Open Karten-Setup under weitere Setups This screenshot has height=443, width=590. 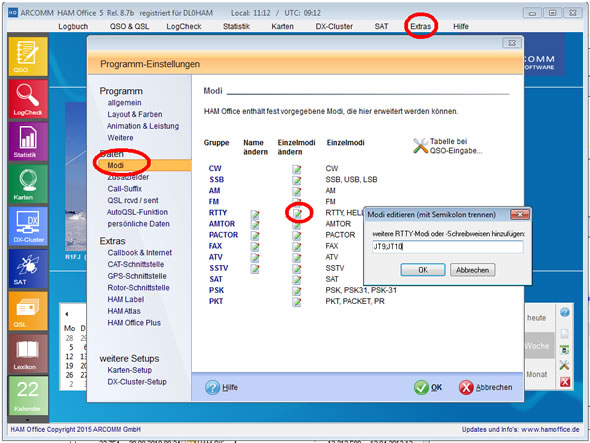coord(129,370)
